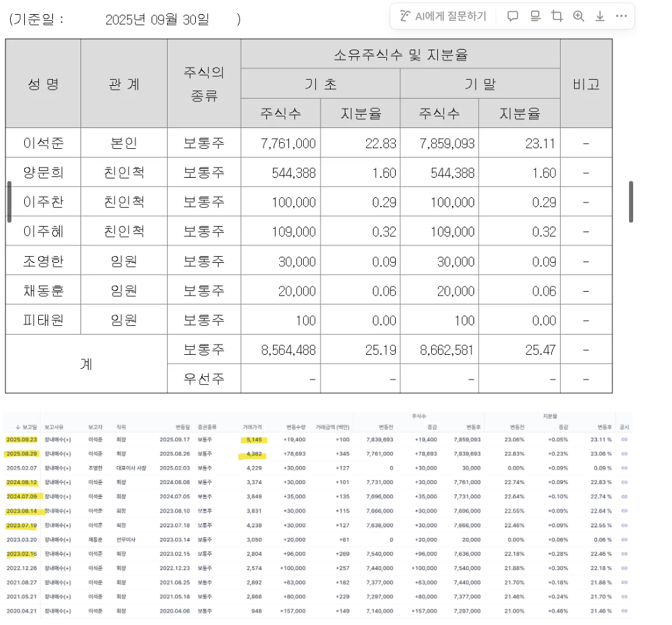This screenshot has height=625, width=672.
Task: Select the crop tool icon
Action: point(557,16)
